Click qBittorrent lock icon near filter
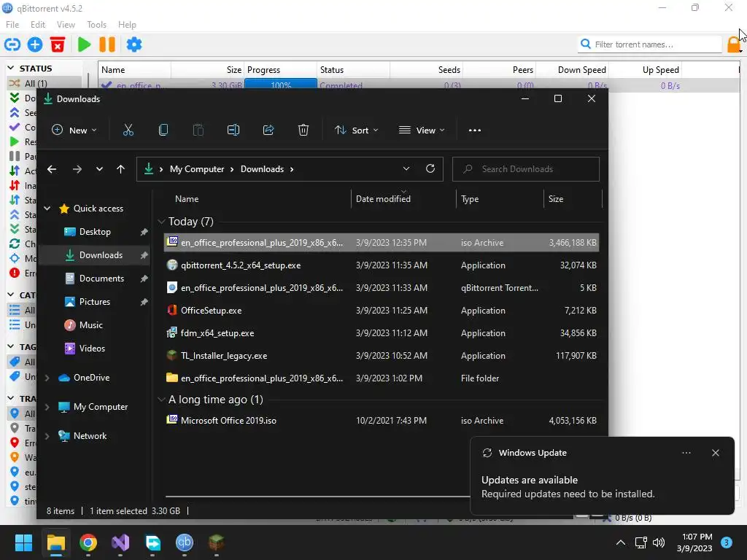This screenshot has height=560, width=747. (x=733, y=44)
